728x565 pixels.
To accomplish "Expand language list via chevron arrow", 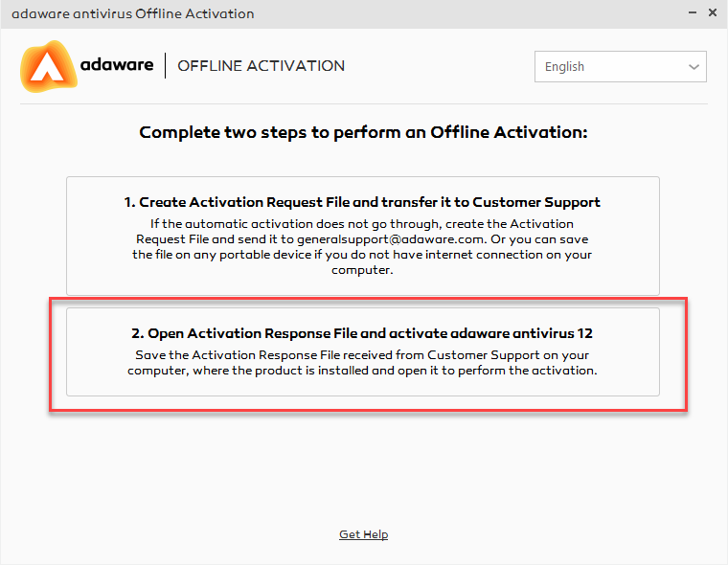I will pos(694,67).
